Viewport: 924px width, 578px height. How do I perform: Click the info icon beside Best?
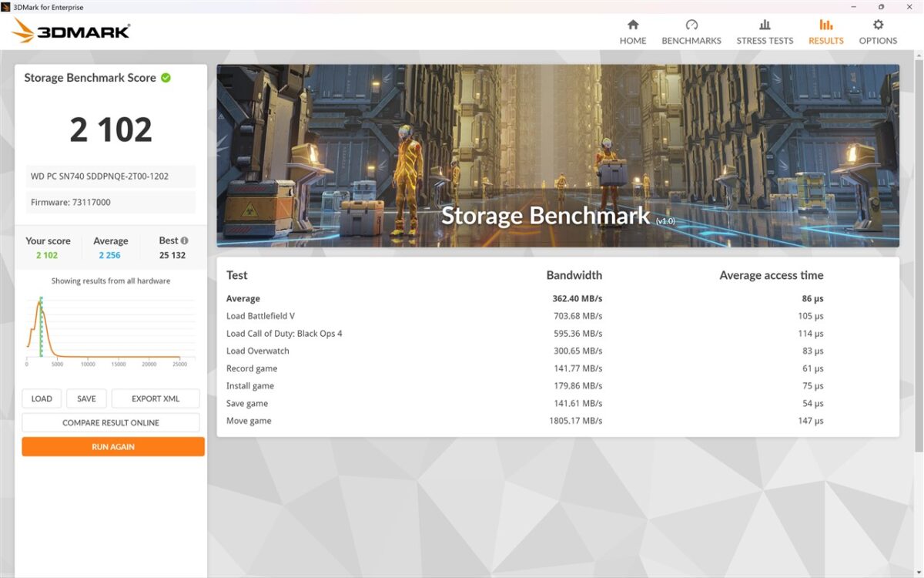tap(184, 240)
